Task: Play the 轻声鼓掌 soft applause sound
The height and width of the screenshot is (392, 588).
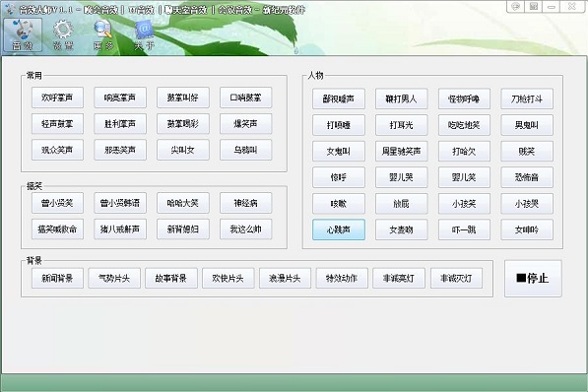Action: (x=57, y=124)
